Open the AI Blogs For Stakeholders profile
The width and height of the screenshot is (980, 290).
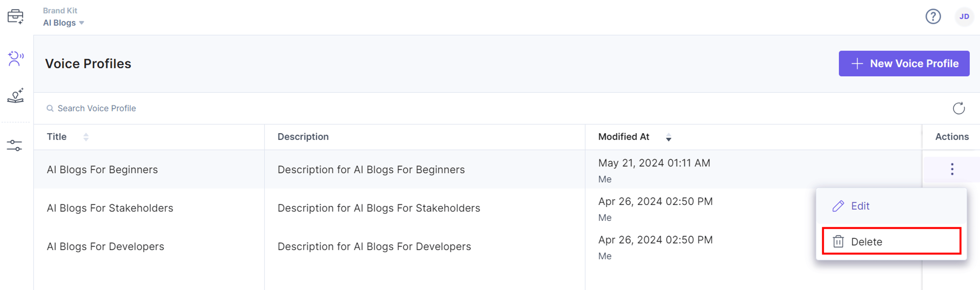[110, 208]
